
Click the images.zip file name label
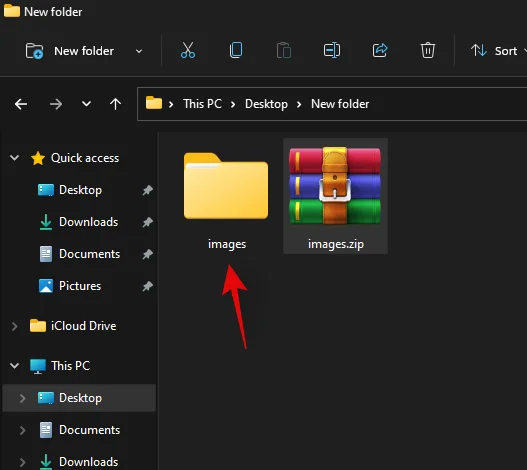pos(336,244)
